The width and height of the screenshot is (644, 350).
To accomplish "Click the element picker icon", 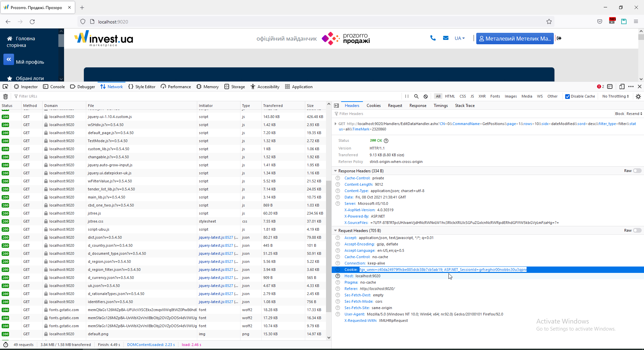I will (5, 86).
